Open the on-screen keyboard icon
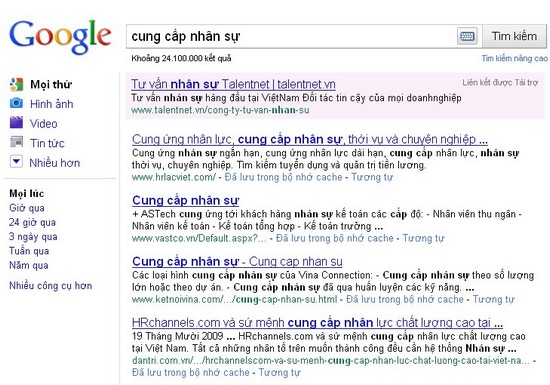Image resolution: width=550 pixels, height=385 pixels. pos(467,36)
